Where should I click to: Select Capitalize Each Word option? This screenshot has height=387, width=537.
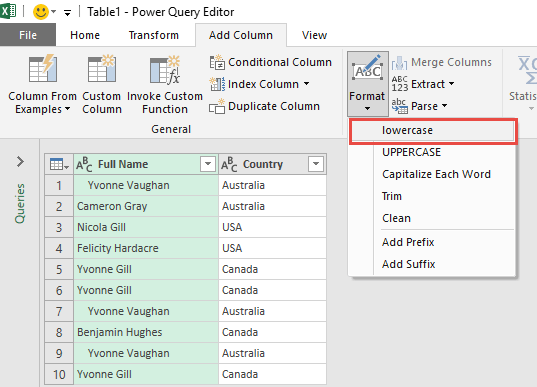[433, 174]
